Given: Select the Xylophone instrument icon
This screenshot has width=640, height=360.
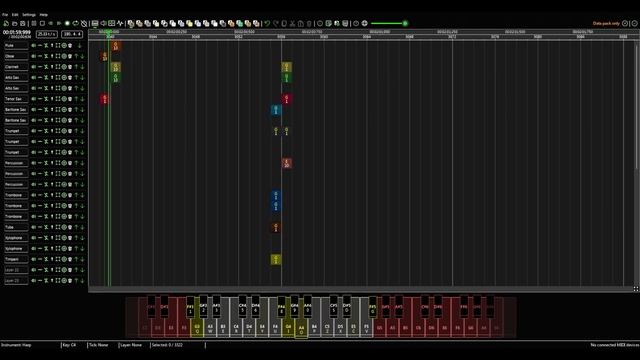Looking at the screenshot, I should coord(206,23).
